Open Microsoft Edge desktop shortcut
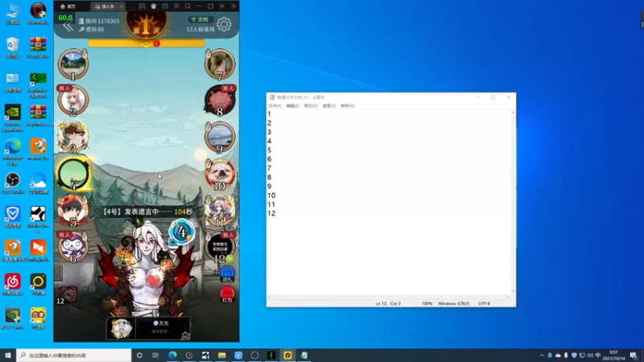This screenshot has height=362, width=644. click(x=13, y=152)
